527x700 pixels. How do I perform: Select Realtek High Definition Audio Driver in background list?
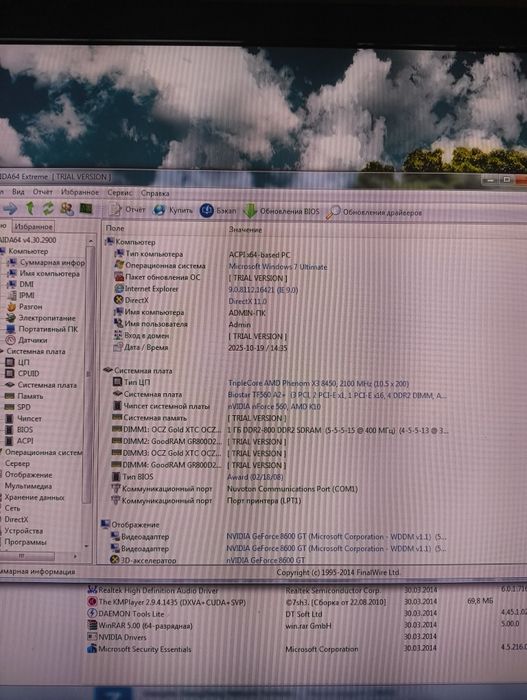point(153,590)
